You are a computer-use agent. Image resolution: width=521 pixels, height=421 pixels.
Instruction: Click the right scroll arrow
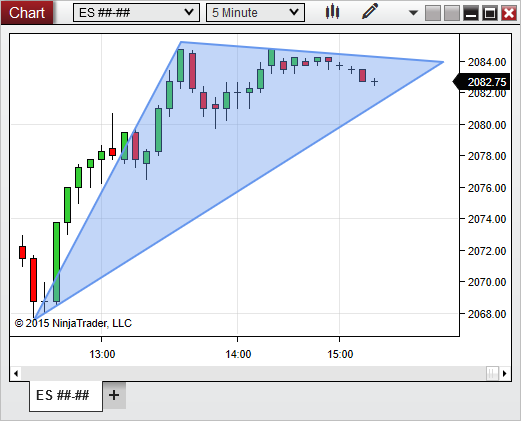pyautogui.click(x=505, y=373)
